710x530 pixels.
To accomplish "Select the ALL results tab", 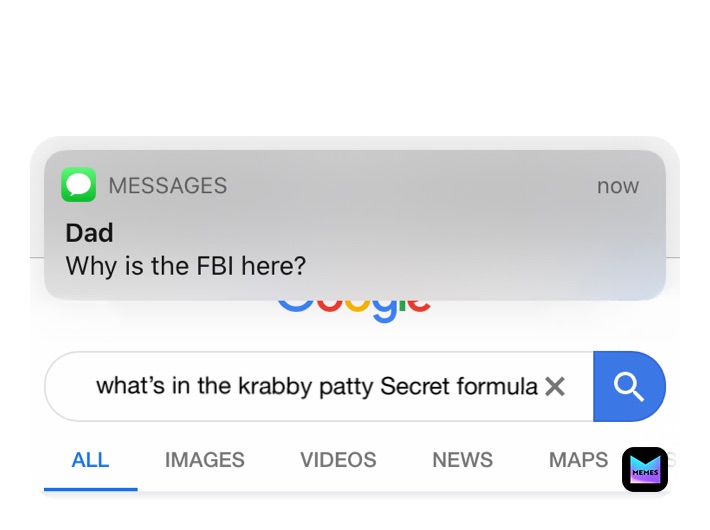I will [90, 460].
